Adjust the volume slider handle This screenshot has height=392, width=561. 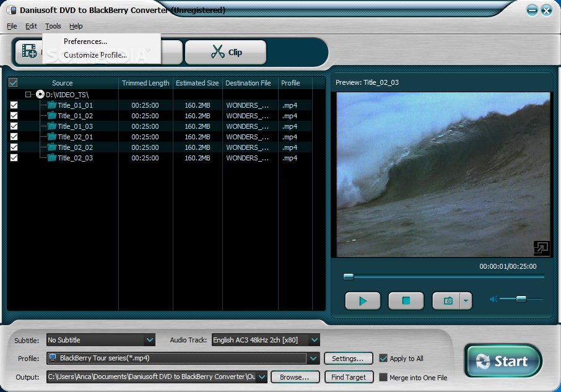pos(521,299)
